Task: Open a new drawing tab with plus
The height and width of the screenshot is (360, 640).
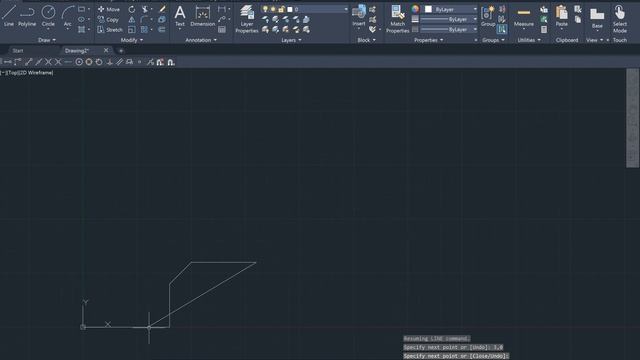Action: pos(121,51)
